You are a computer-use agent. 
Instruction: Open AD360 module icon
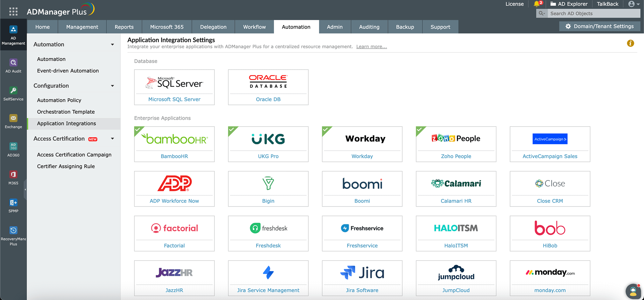[13, 146]
